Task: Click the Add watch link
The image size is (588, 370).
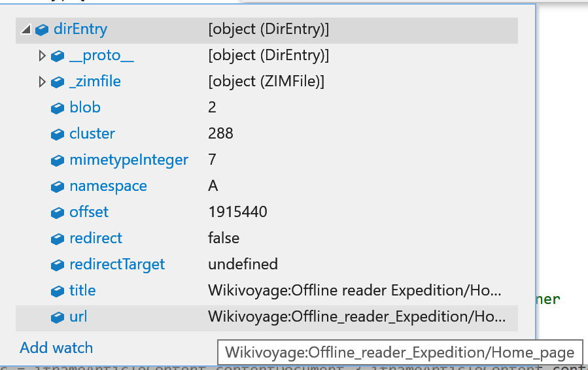Action: pyautogui.click(x=56, y=348)
